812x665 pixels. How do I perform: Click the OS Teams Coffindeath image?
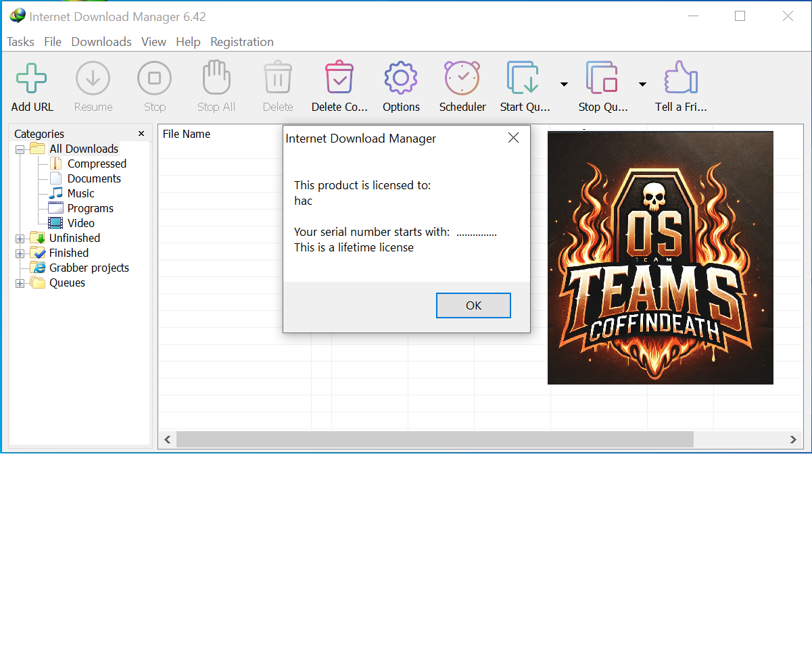(661, 258)
